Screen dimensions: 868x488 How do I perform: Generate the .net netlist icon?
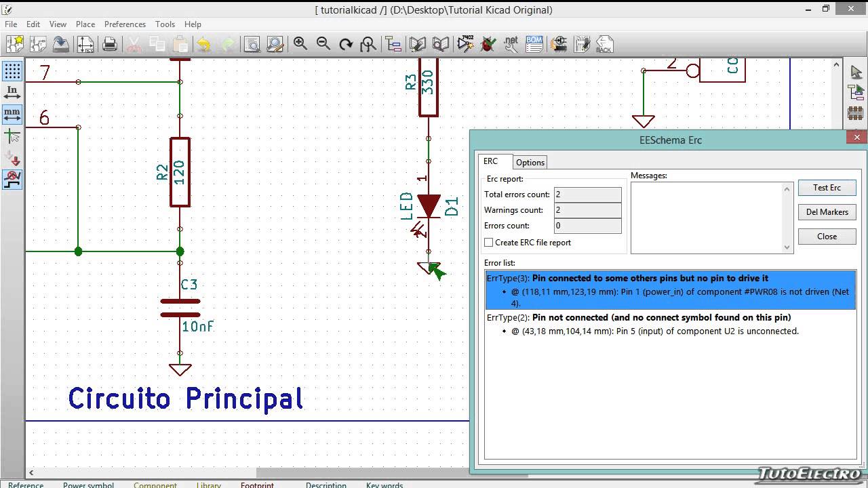click(511, 44)
